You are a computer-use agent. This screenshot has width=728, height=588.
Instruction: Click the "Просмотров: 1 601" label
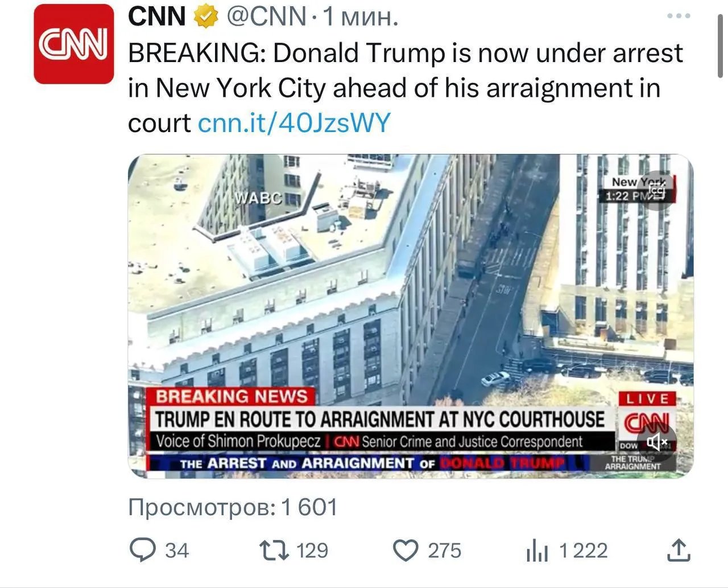coord(233,507)
